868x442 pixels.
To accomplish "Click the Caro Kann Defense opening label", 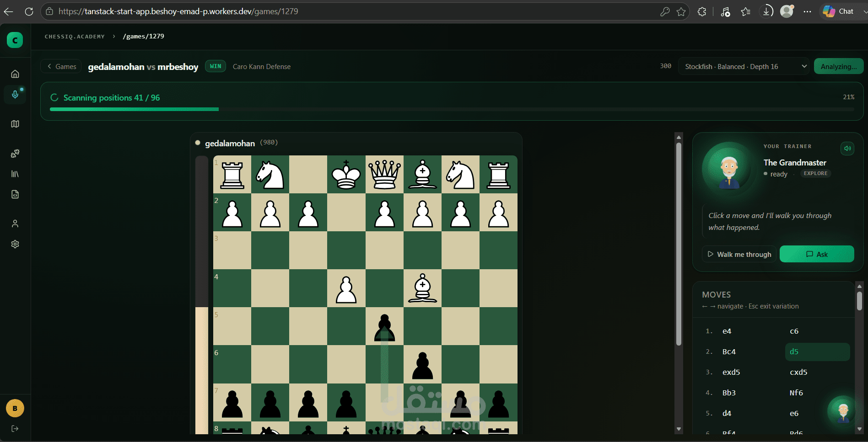I will tap(262, 67).
